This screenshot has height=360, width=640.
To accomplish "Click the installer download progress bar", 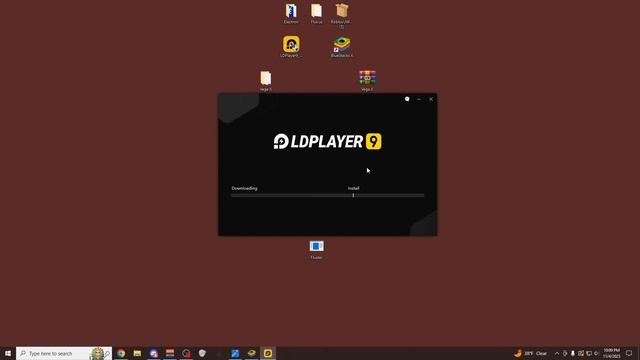I will pos(327,196).
